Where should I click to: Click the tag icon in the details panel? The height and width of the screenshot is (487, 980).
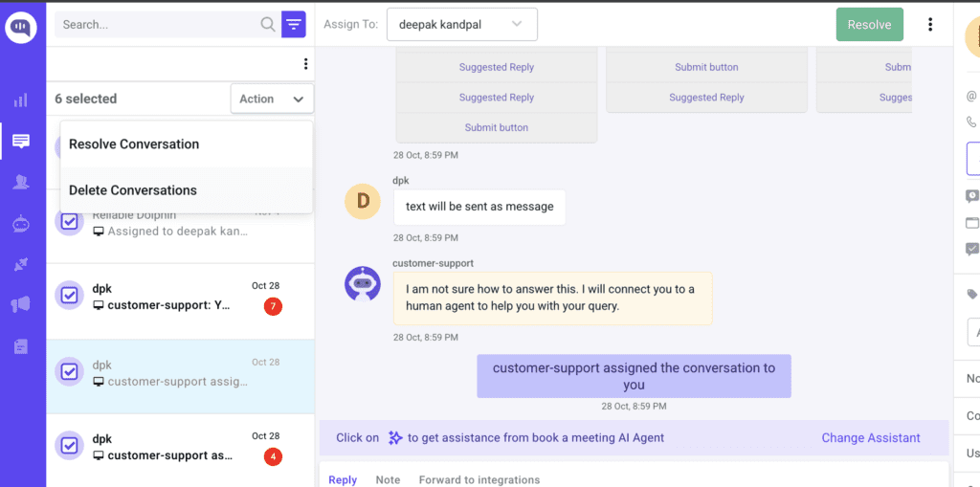coord(972,295)
